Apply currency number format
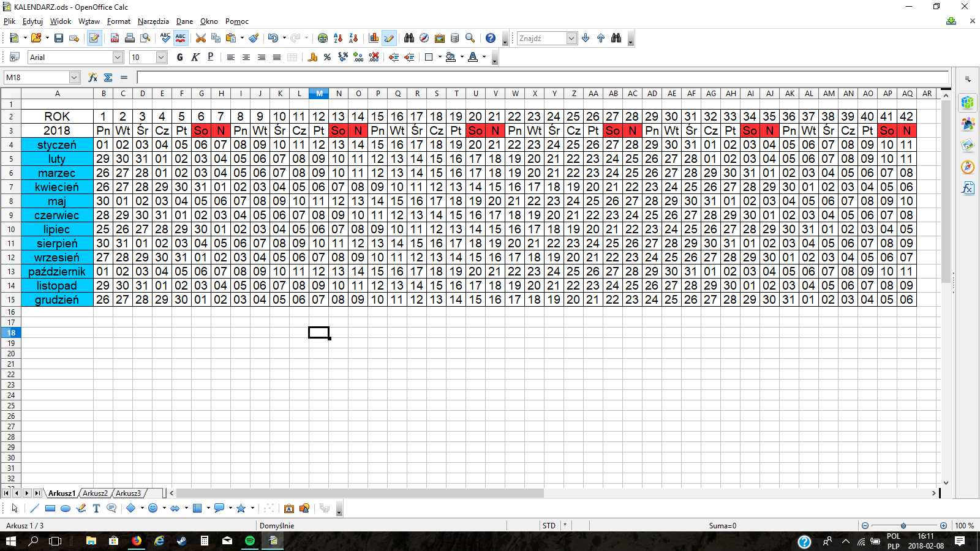 [312, 57]
